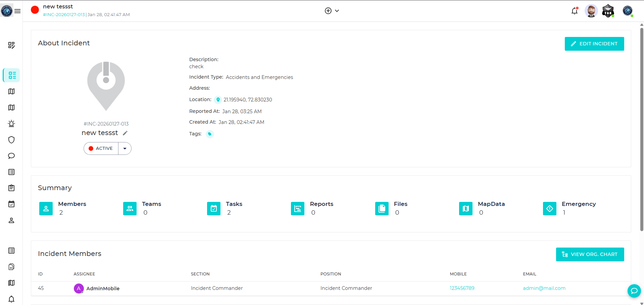The width and height of the screenshot is (644, 305).
Task: Open the notifications bell in the header
Action: [575, 11]
